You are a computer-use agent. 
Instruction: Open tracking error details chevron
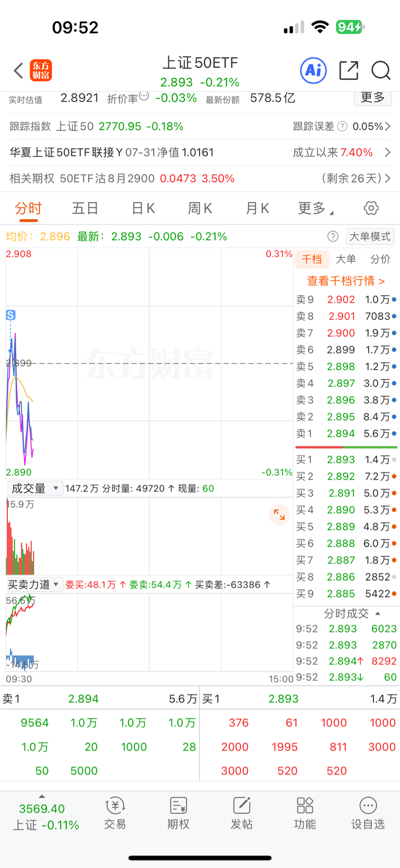coord(387,126)
